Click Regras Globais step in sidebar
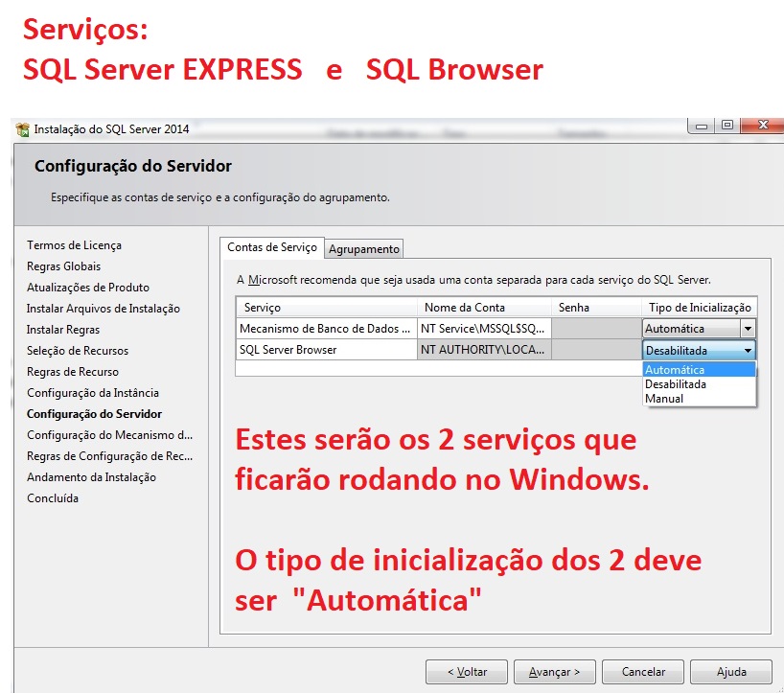This screenshot has height=693, width=784. click(63, 266)
